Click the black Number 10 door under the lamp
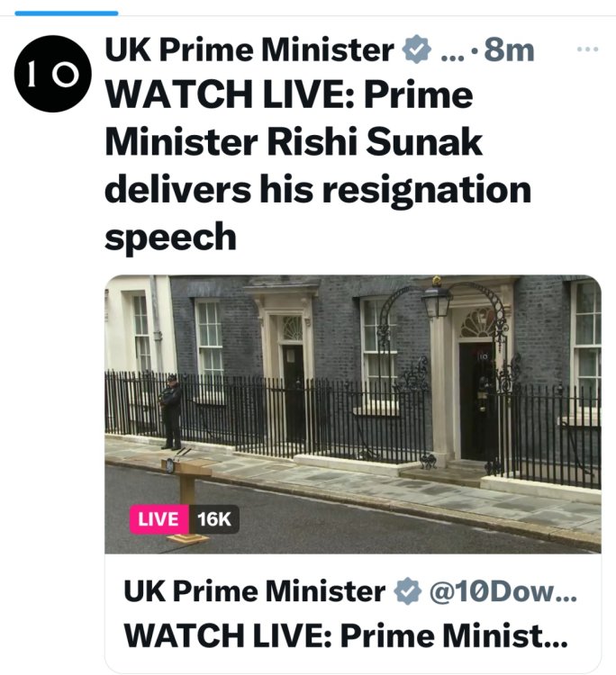This screenshot has height=675, width=616. point(476,400)
